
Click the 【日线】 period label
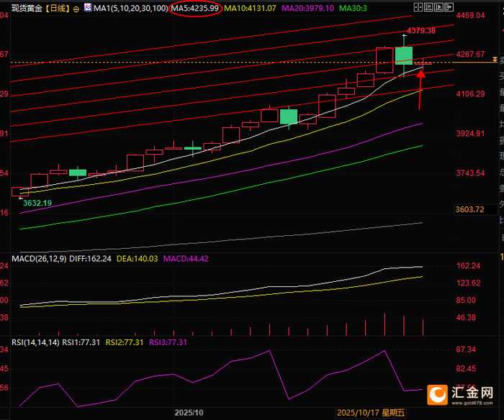point(57,8)
